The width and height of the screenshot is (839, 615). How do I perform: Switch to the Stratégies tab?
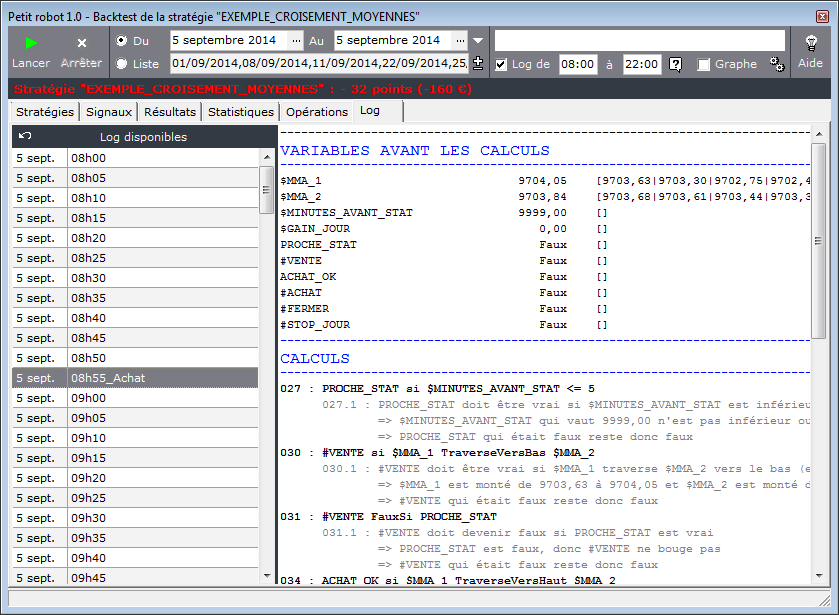(45, 112)
